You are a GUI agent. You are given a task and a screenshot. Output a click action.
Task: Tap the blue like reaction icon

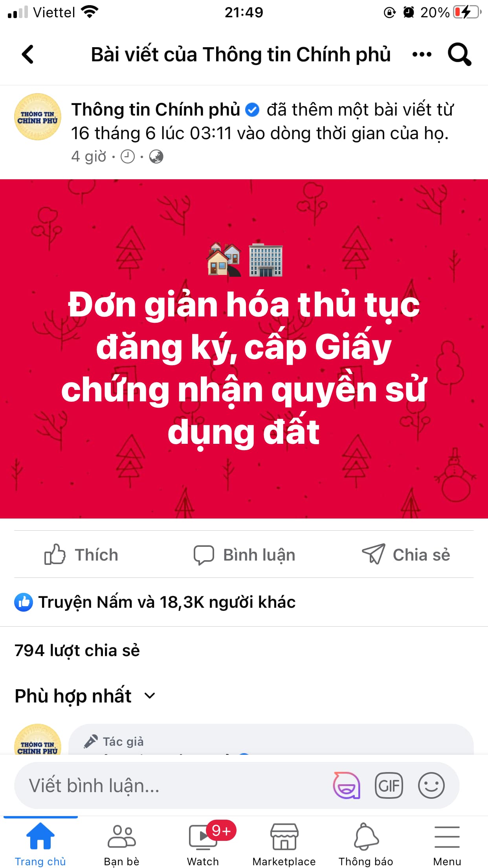[24, 602]
